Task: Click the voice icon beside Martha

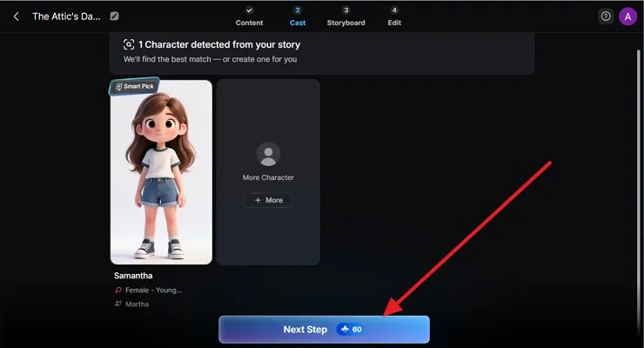Action: click(118, 304)
